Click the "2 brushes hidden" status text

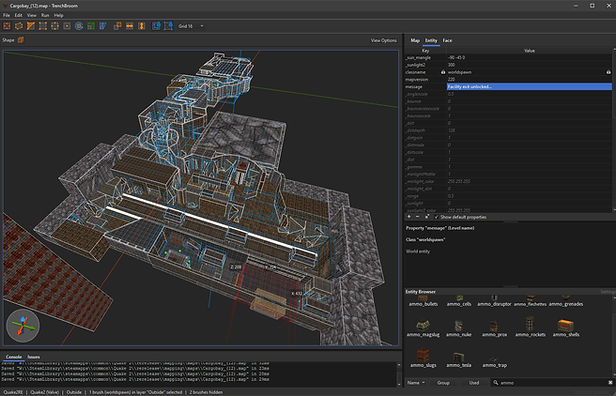coord(206,392)
